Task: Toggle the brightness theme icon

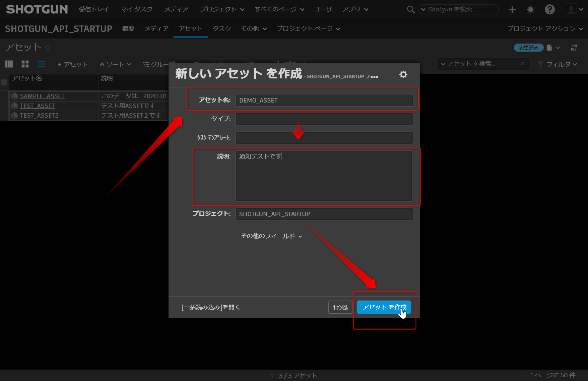Action: pyautogui.click(x=530, y=9)
